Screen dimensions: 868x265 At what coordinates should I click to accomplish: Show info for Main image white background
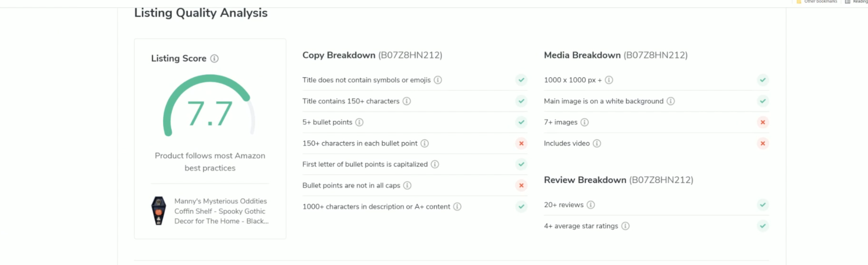(671, 101)
